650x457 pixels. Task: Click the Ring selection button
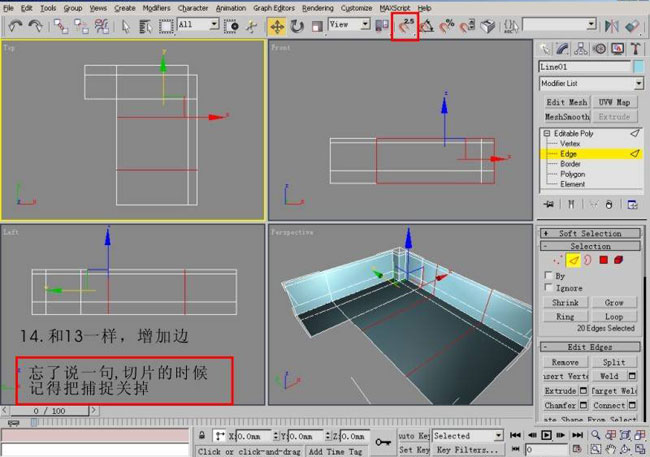point(565,317)
